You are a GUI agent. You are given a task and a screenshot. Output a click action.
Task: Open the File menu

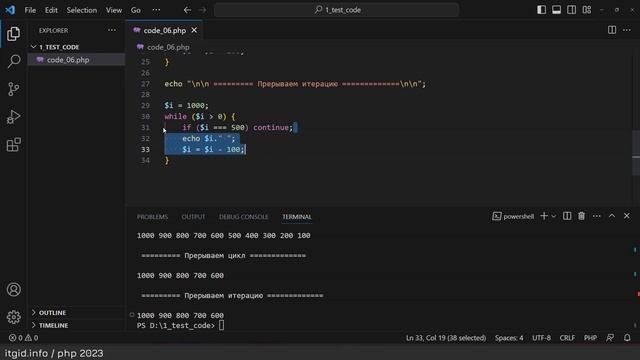pos(30,10)
